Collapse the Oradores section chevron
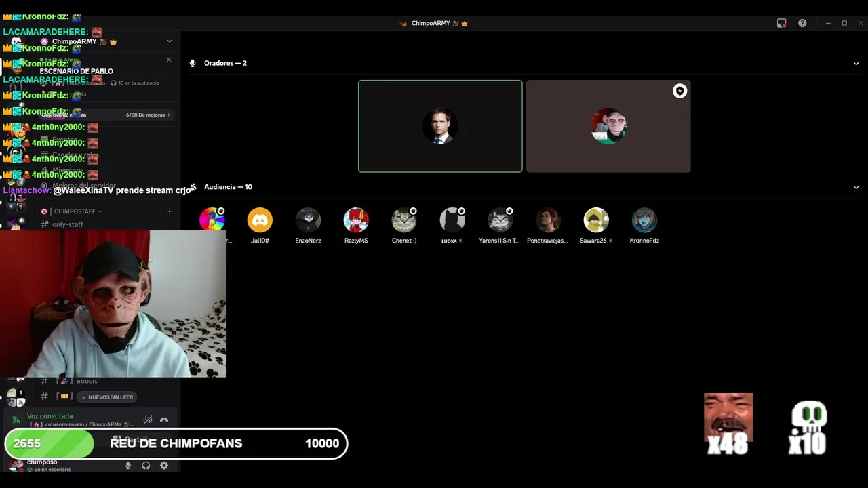The height and width of the screenshot is (488, 868). (856, 64)
